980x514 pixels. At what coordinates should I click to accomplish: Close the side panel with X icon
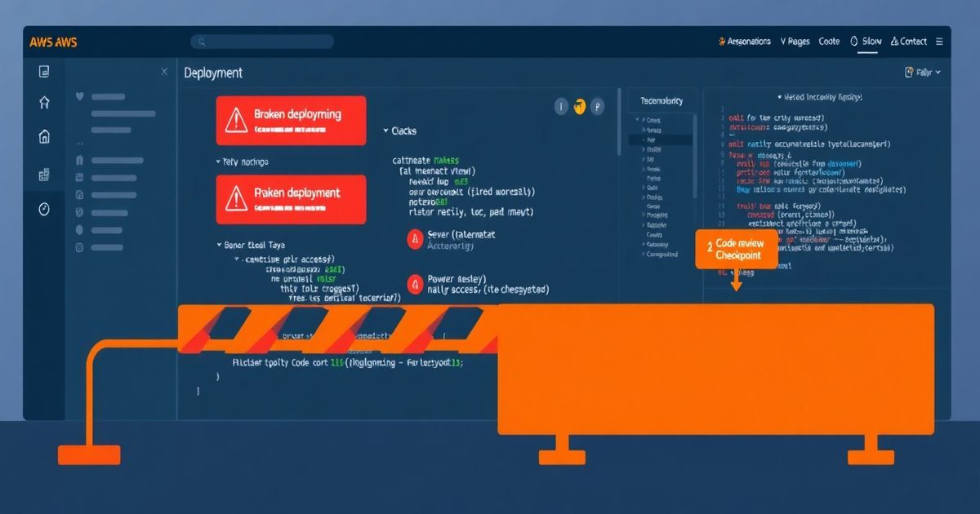(164, 72)
